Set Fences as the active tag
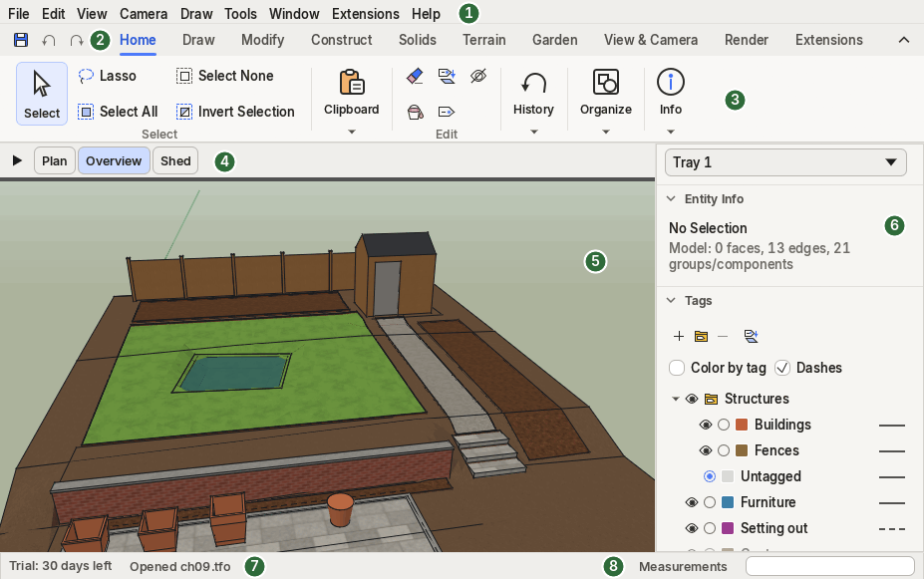The height and width of the screenshot is (579, 924). coord(724,450)
